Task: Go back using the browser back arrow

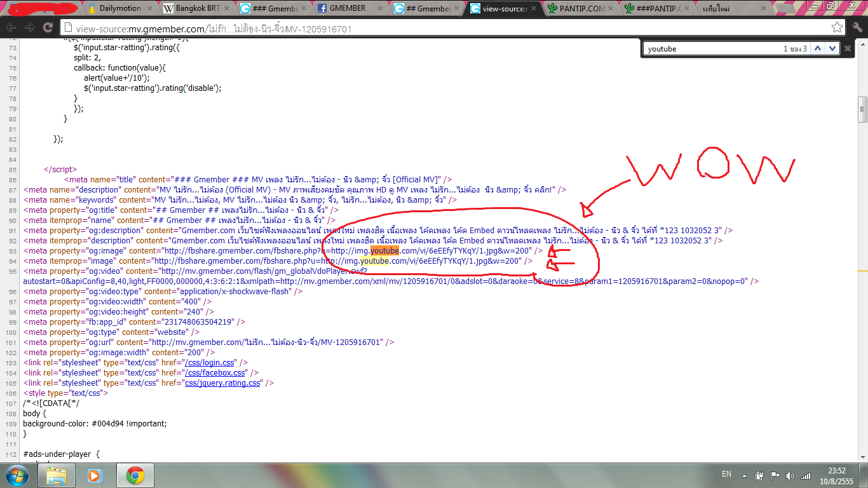Action: pos(11,28)
